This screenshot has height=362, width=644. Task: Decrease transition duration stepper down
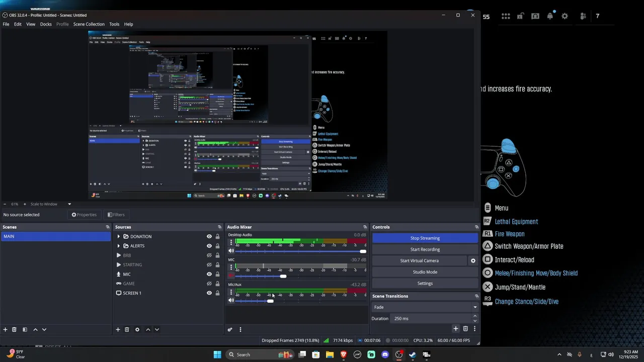pyautogui.click(x=475, y=321)
